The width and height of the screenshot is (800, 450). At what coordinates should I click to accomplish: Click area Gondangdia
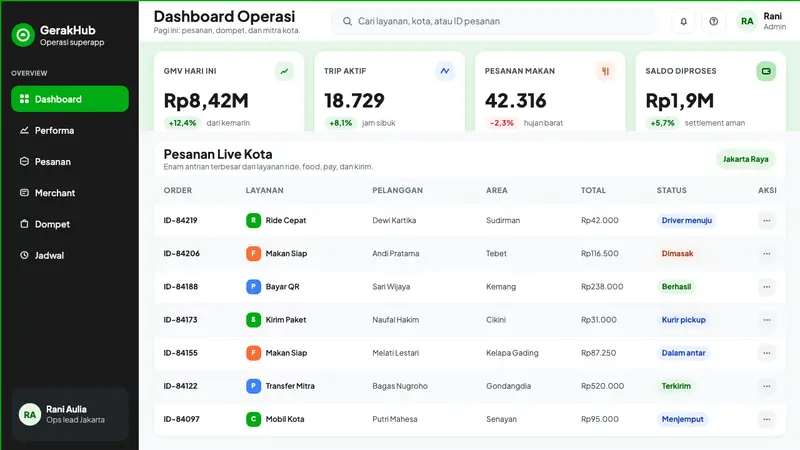pyautogui.click(x=508, y=386)
